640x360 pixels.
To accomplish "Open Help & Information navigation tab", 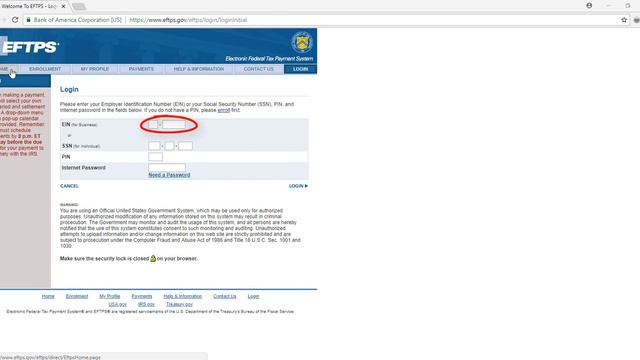I will (199, 69).
